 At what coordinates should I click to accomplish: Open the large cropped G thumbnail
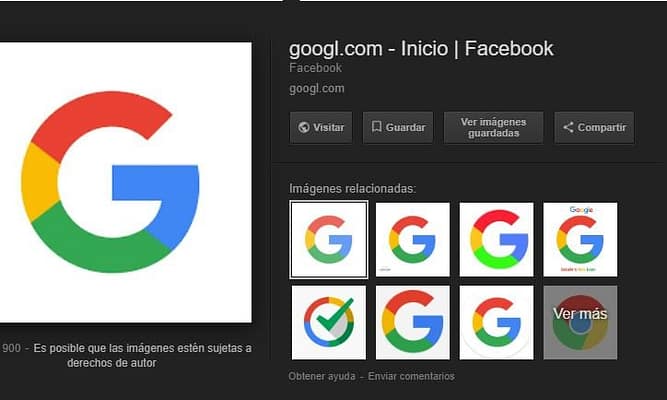(412, 322)
